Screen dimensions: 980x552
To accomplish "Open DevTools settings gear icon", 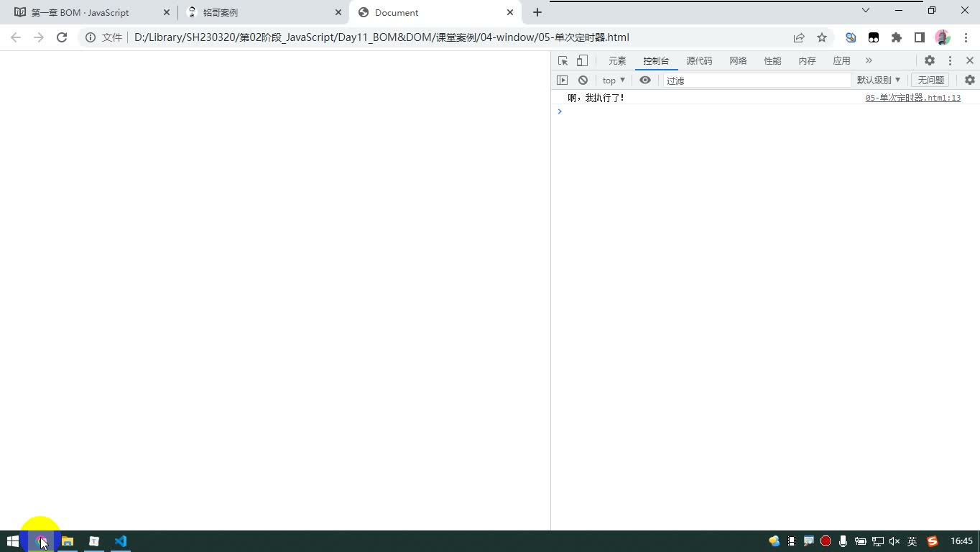I will [x=930, y=61].
